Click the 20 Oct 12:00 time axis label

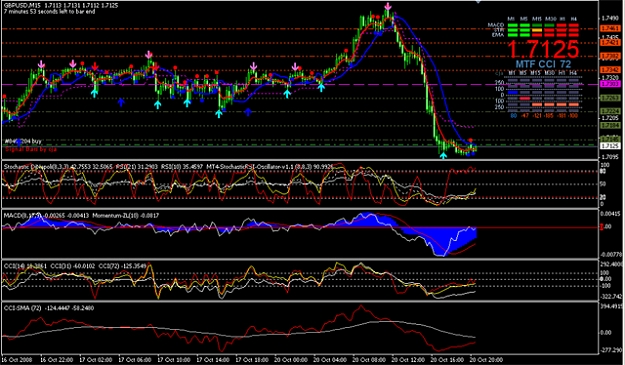pyautogui.click(x=409, y=360)
